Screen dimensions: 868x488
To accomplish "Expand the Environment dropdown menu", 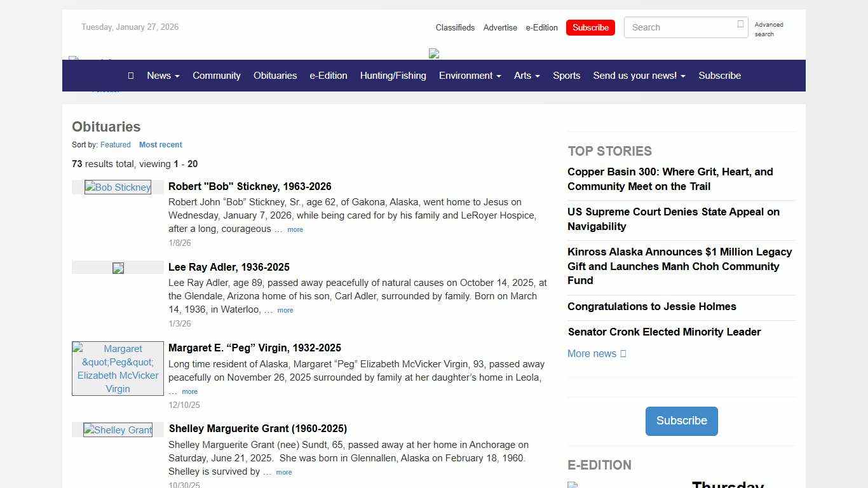I will (470, 76).
